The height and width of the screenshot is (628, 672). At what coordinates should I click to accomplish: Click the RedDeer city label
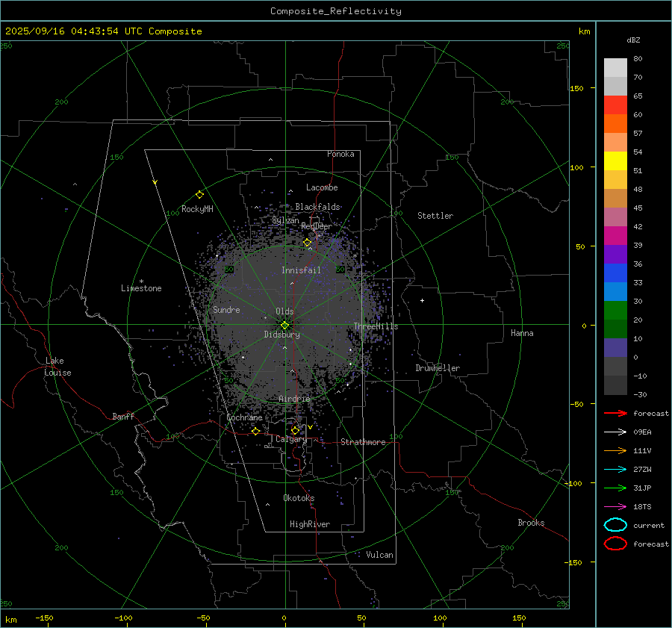(x=317, y=226)
